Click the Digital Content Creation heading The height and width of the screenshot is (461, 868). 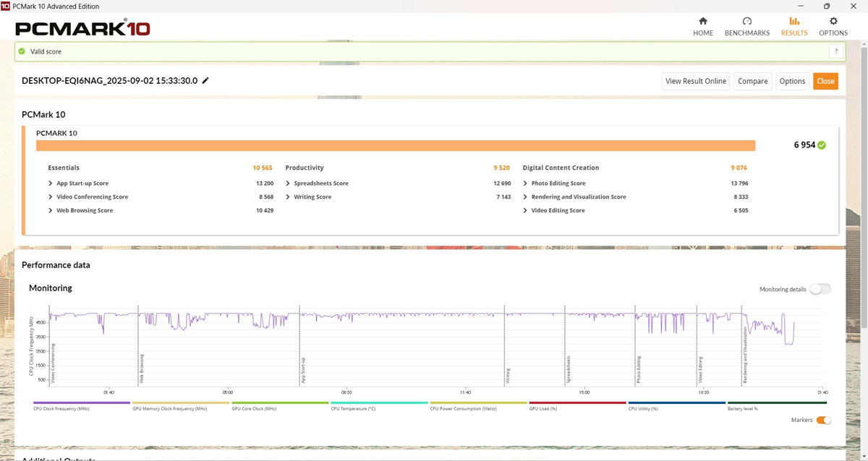coord(561,168)
